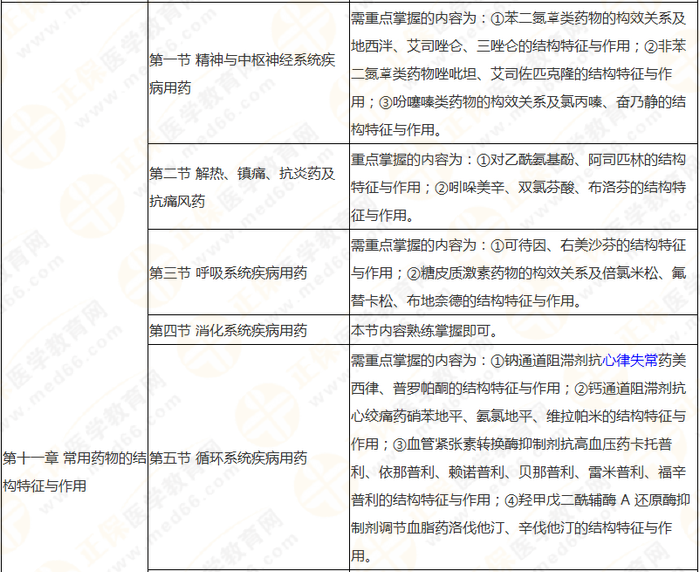Click the 第十一章 常用药物的结构特征与作用 chapter cell
This screenshot has width=700, height=572.
click(74, 472)
